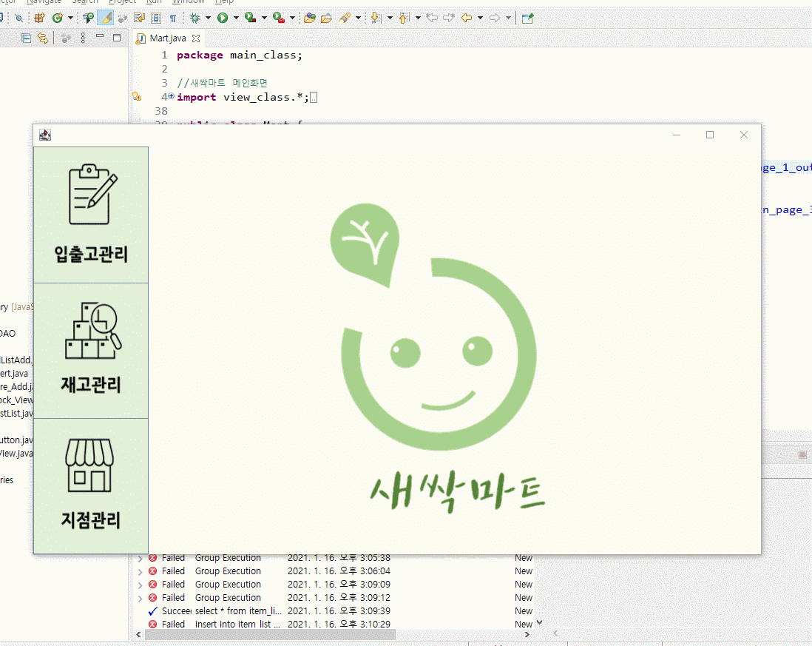Click Pin Editor icon at toolbar end
The width and height of the screenshot is (812, 646).
coord(528,18)
